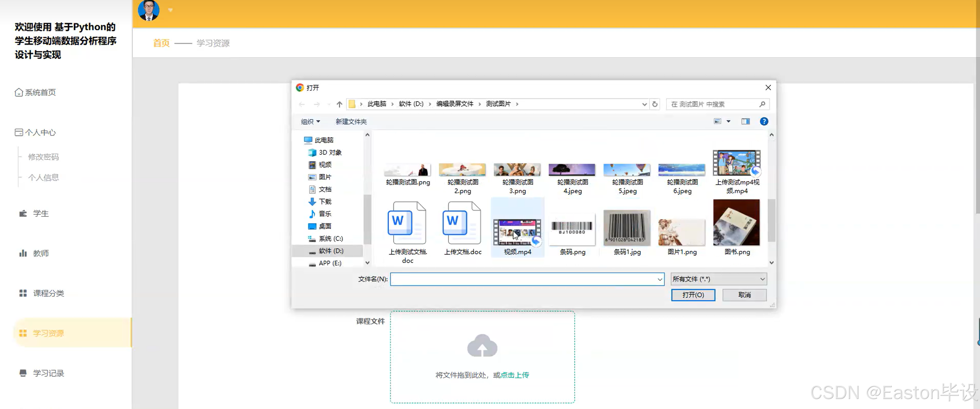Open the 组织 dropdown menu
980x409 pixels.
(311, 122)
